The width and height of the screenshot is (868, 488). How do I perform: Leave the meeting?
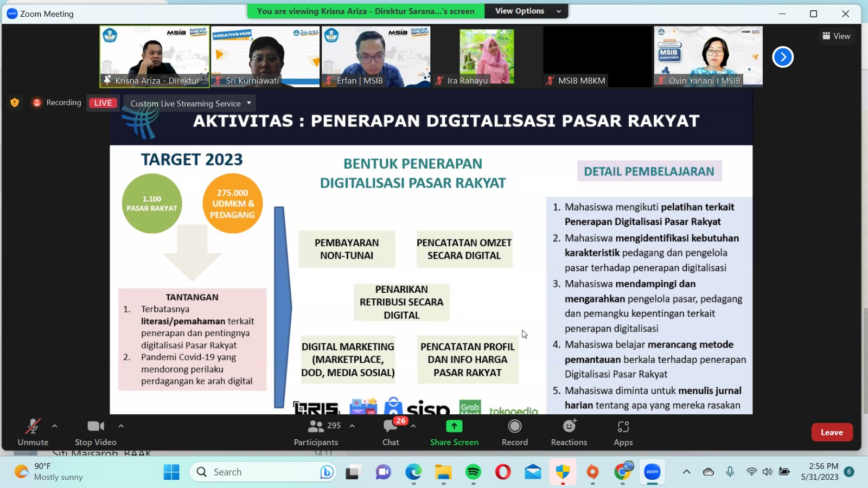click(832, 432)
